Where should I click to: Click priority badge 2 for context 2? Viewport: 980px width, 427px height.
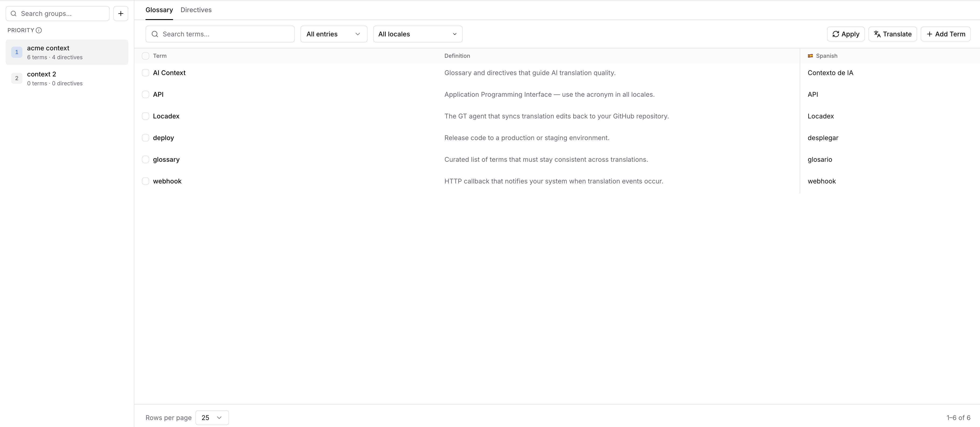(17, 78)
